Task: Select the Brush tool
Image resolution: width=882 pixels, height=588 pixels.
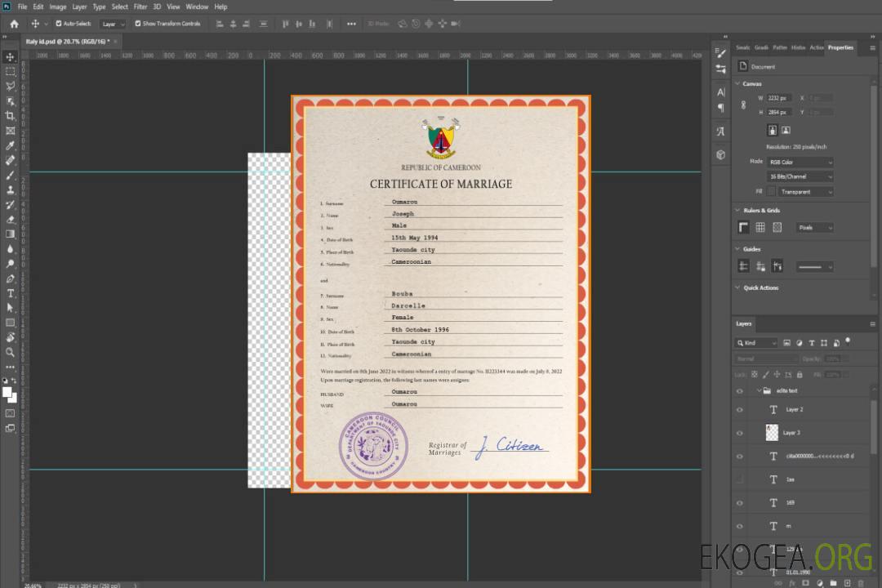Action: (10, 175)
